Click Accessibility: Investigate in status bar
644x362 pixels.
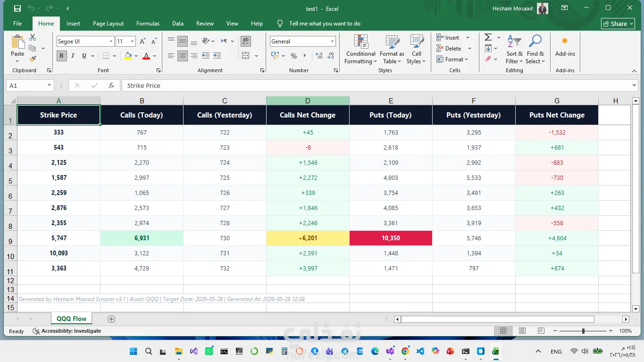[x=67, y=331]
